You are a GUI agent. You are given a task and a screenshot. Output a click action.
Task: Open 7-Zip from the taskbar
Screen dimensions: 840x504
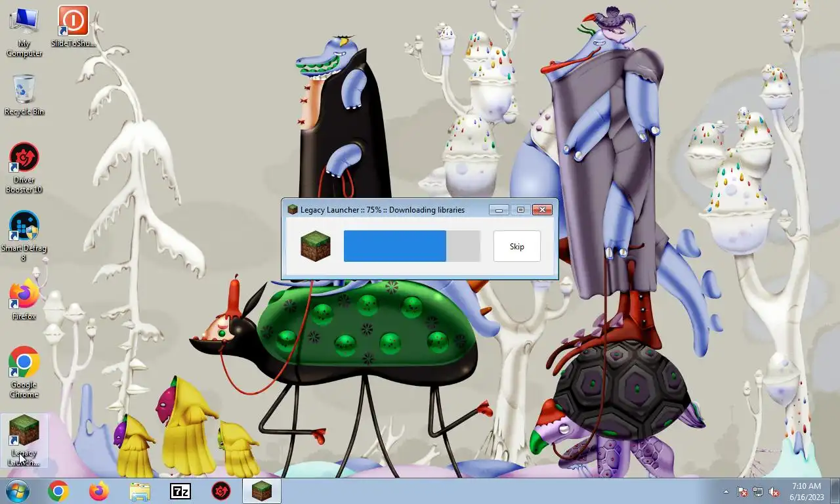coord(180,491)
